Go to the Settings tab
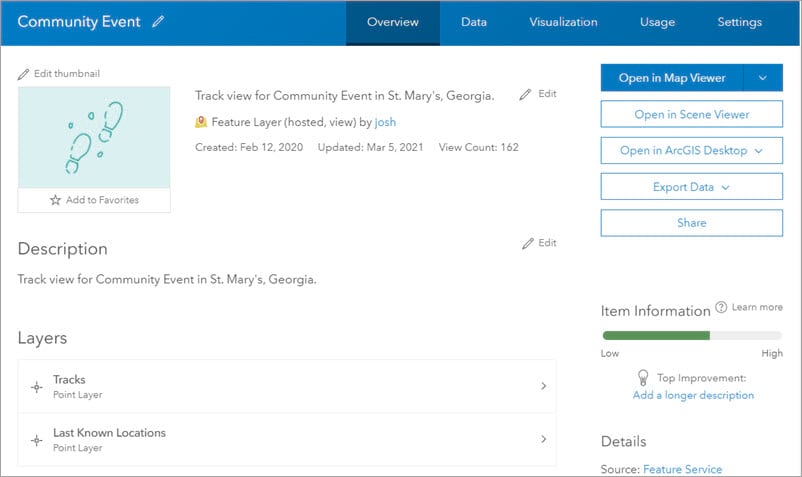 pyautogui.click(x=739, y=22)
